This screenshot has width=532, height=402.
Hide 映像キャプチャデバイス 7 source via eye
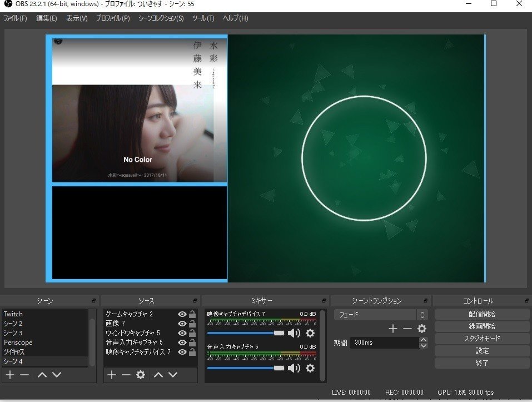point(182,352)
